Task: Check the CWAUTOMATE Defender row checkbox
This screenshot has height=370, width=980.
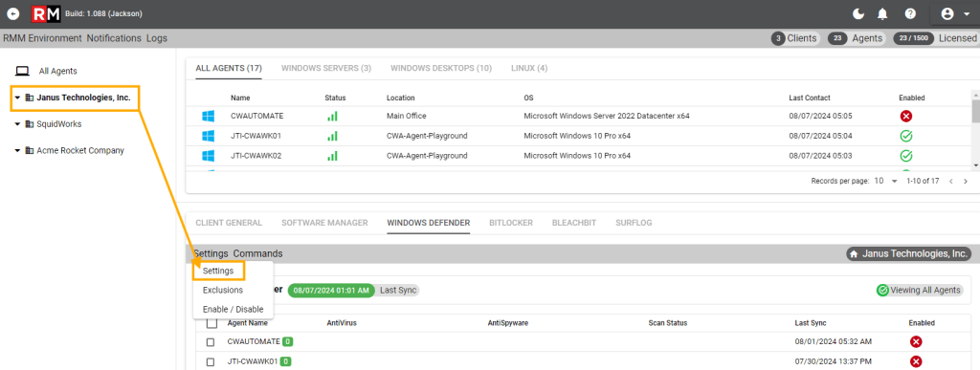Action: (211, 342)
